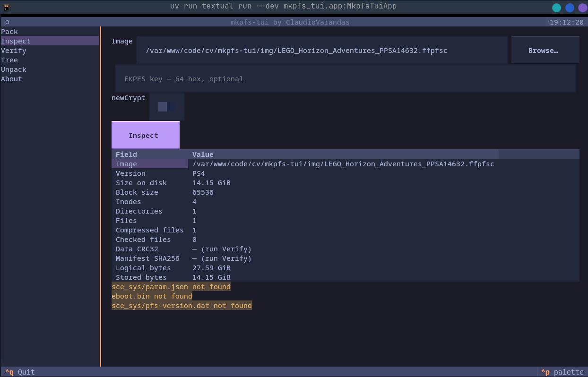The height and width of the screenshot is (377, 588).
Task: Click the sce_sys/param.json not found warning
Action: click(171, 286)
